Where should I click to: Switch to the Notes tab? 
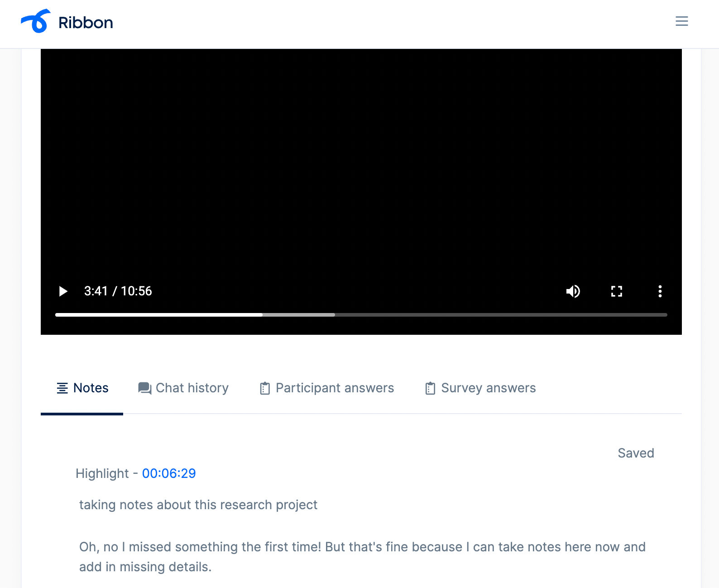(x=82, y=388)
